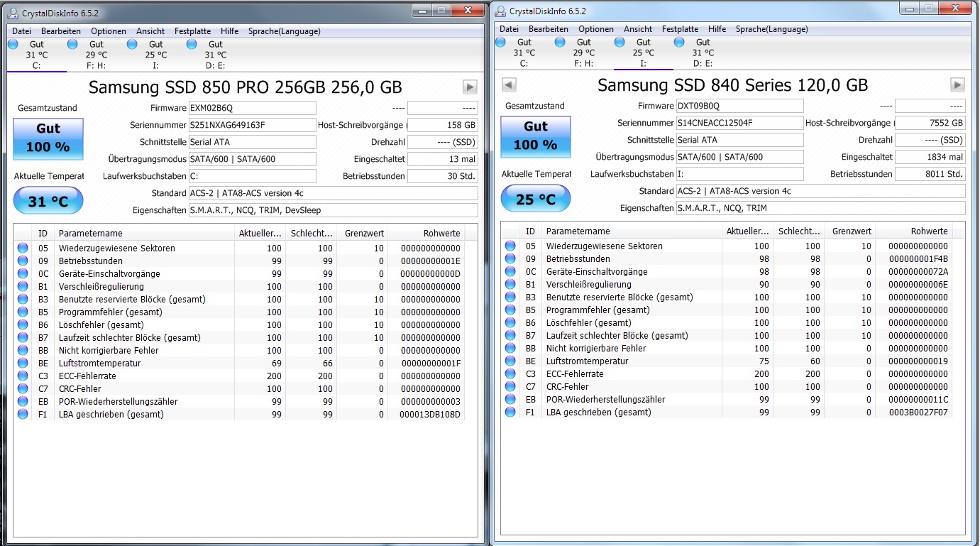The width and height of the screenshot is (980, 546).
Task: Select drive I: tab in left window
Action: click(x=156, y=55)
